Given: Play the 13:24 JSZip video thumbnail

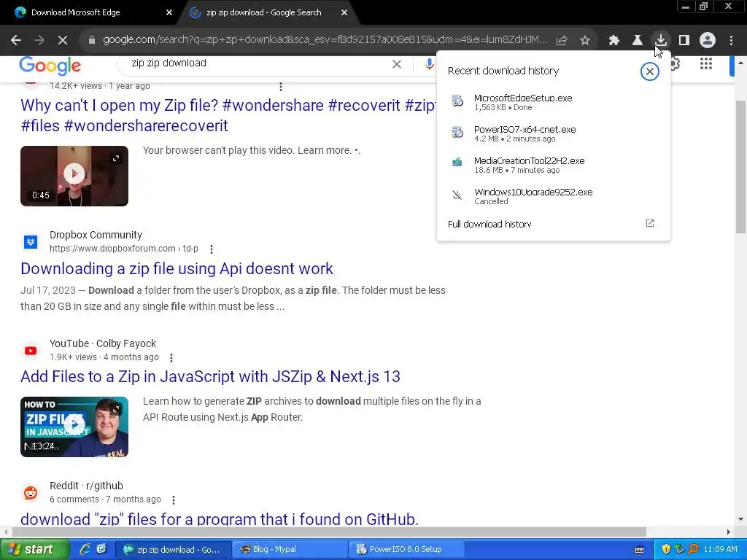Looking at the screenshot, I should tap(74, 427).
